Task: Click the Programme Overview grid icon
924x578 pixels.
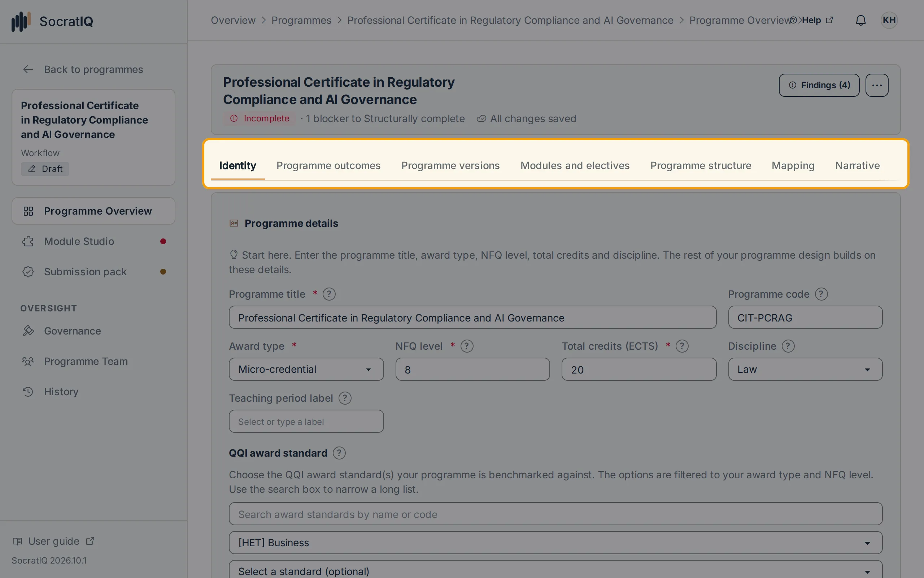Action: 28,211
